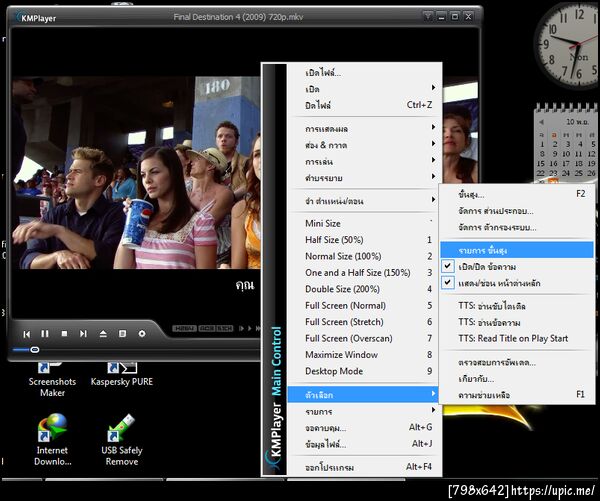The image size is (600, 501).
Task: Pause the video playback
Action: 45,334
